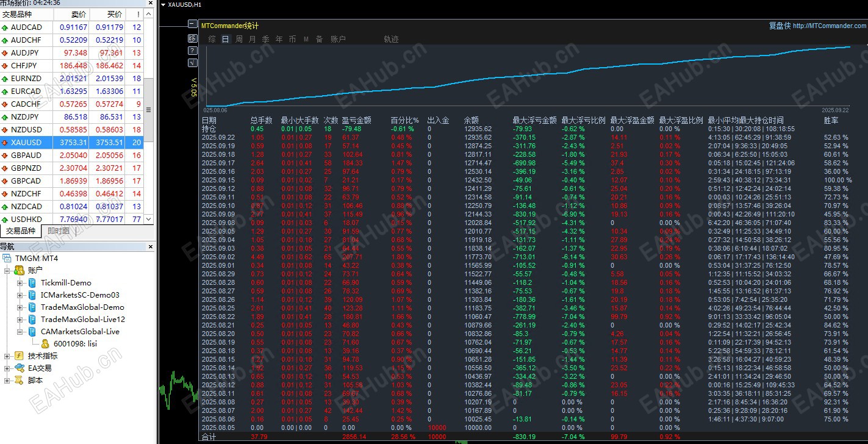Click the 技术指标 indicators function icon
The height and width of the screenshot is (444, 868).
(x=19, y=356)
